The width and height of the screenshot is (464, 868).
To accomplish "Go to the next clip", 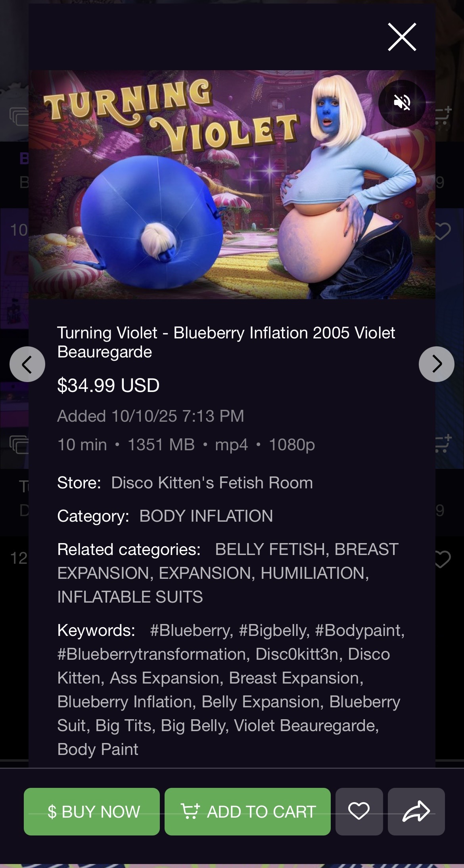I will point(437,364).
